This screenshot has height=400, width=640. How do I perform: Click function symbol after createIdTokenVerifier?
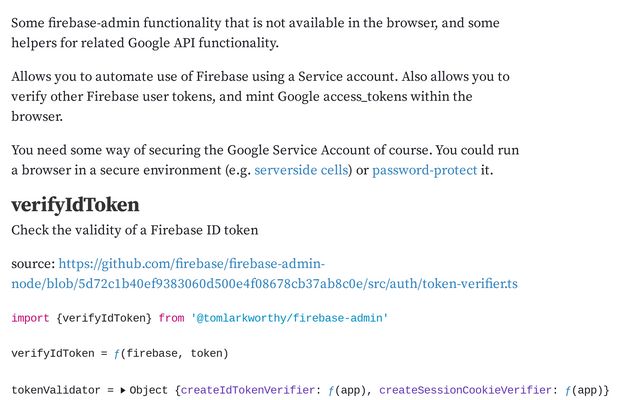(x=331, y=390)
